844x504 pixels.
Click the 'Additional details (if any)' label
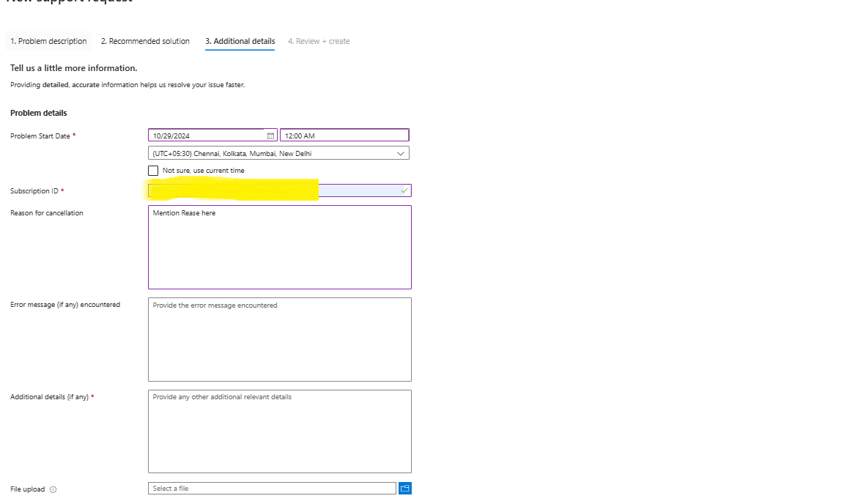click(50, 397)
